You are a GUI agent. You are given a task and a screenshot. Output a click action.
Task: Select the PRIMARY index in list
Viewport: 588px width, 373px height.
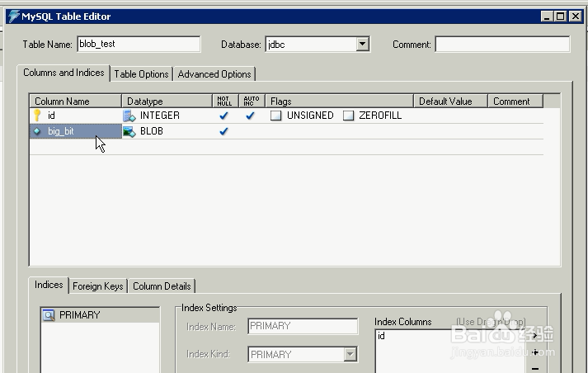100,315
